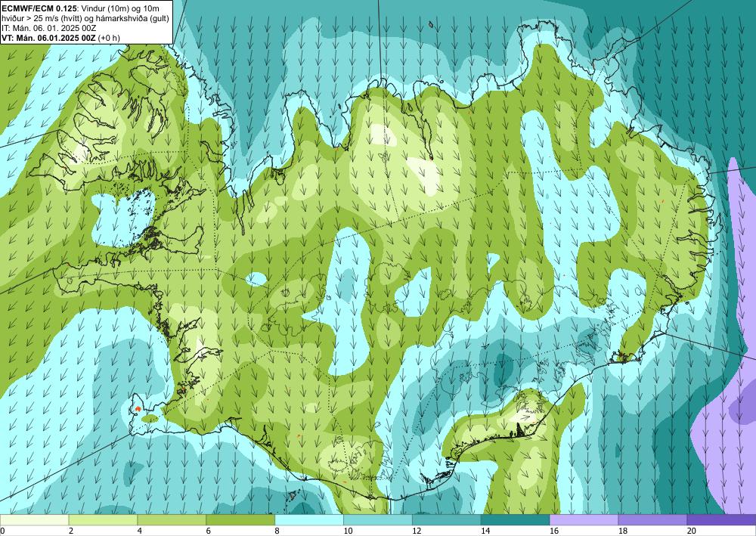Choose the dark teal 14–16 m/s legend swatch
The height and width of the screenshot is (536, 756).
[515, 519]
